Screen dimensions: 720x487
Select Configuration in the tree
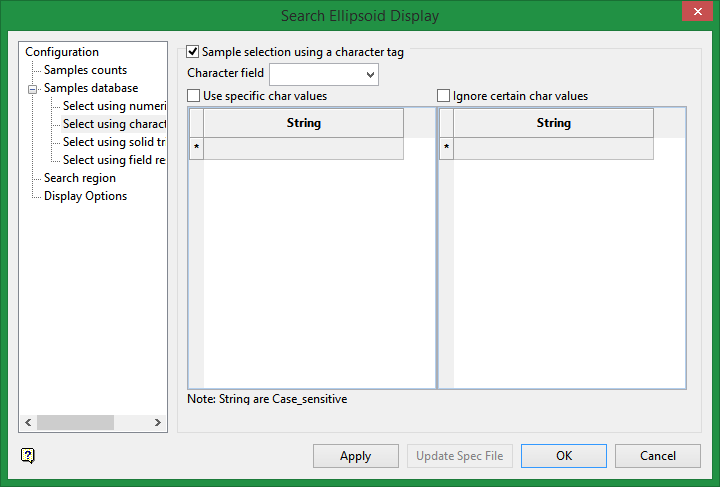[x=62, y=52]
